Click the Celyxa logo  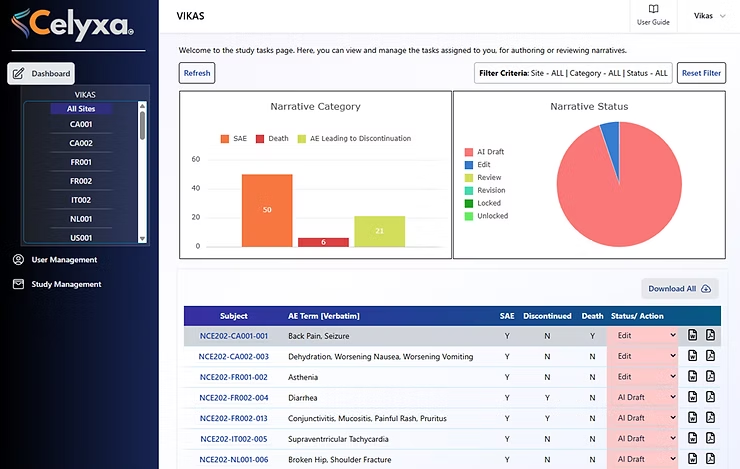[x=72, y=22]
